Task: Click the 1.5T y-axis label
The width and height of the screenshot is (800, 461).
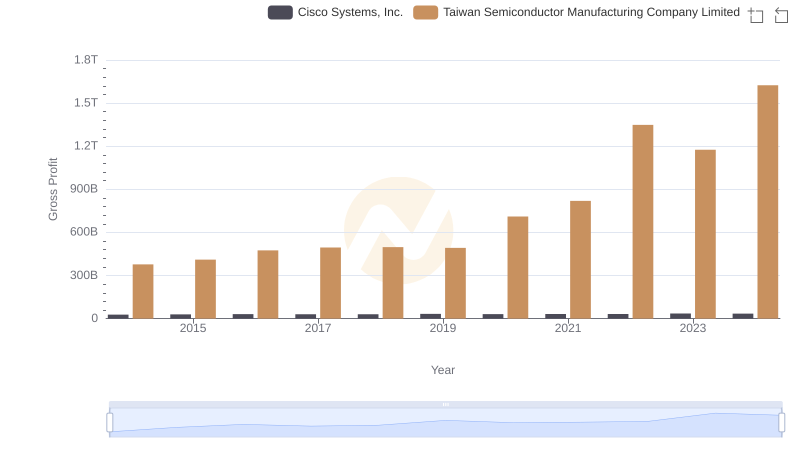Action: click(86, 103)
